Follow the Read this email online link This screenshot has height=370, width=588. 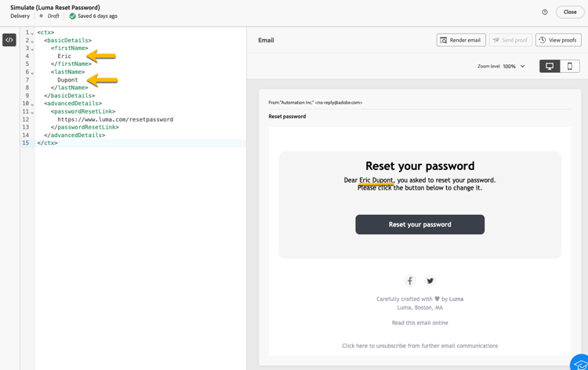(x=419, y=323)
